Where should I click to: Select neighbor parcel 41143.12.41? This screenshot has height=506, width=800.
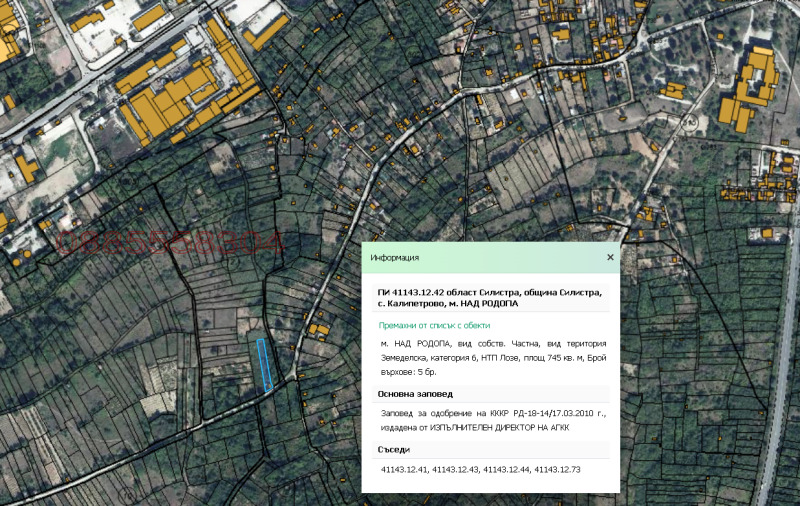click(404, 469)
